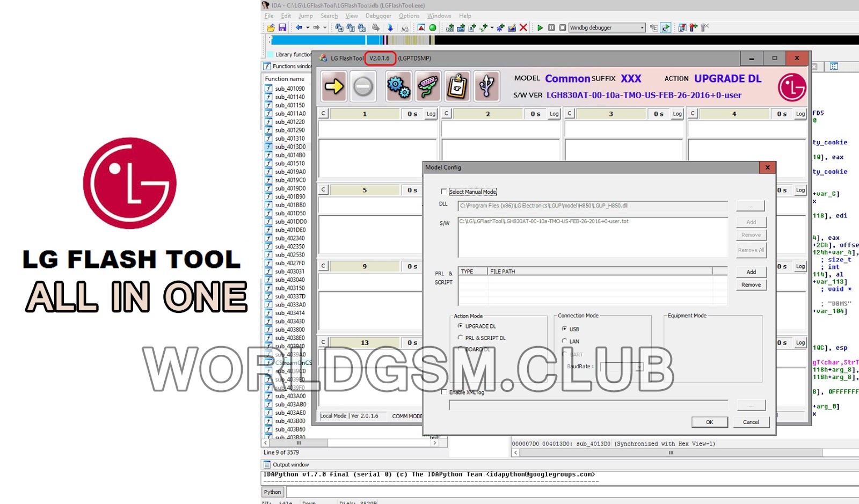This screenshot has width=859, height=504.
Task: Choose USB connection mode
Action: [x=564, y=328]
